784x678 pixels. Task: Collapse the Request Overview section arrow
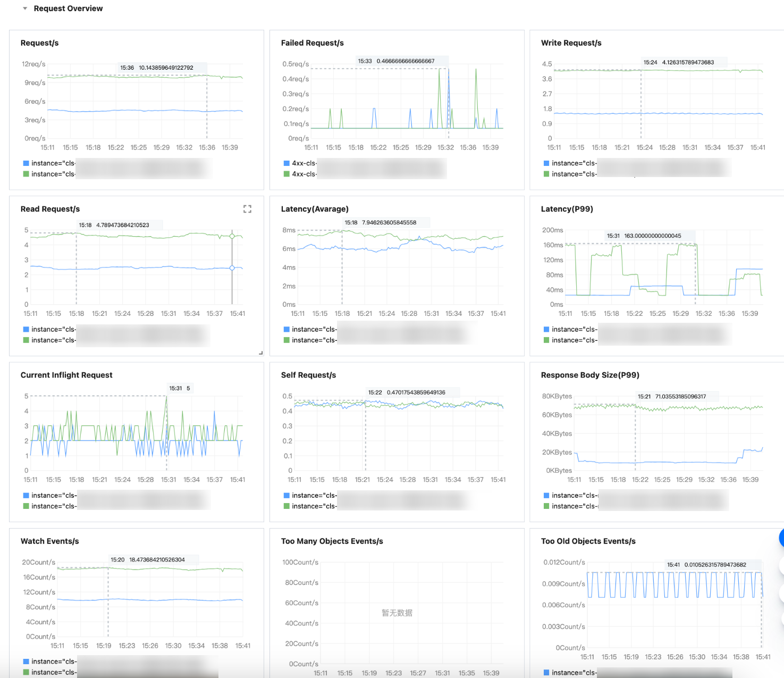point(25,9)
